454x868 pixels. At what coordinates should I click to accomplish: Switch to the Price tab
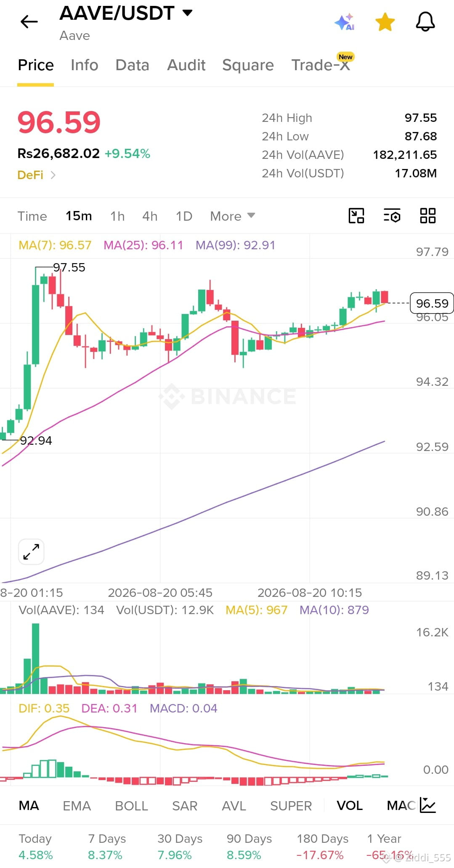36,65
